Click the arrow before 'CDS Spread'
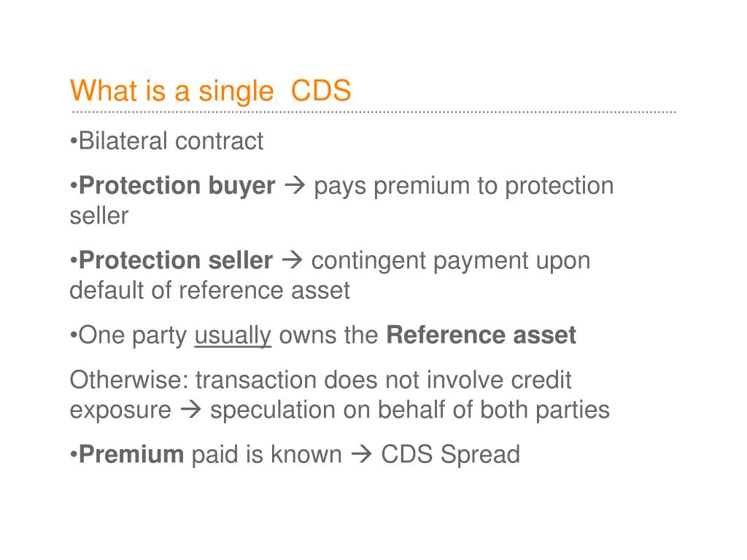 [x=361, y=454]
